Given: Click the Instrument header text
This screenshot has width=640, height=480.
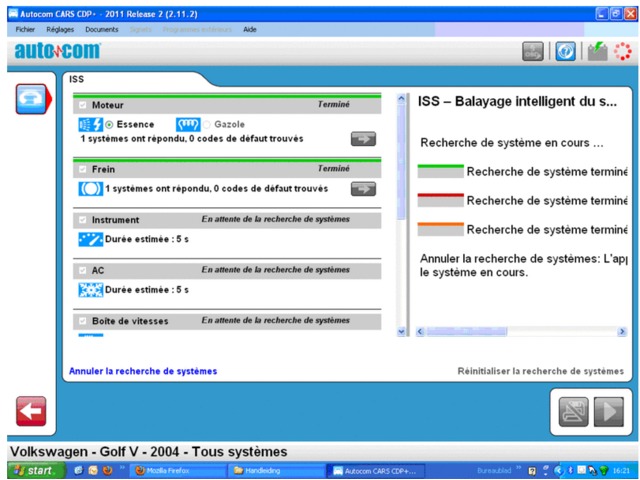Looking at the screenshot, I should click(x=116, y=220).
